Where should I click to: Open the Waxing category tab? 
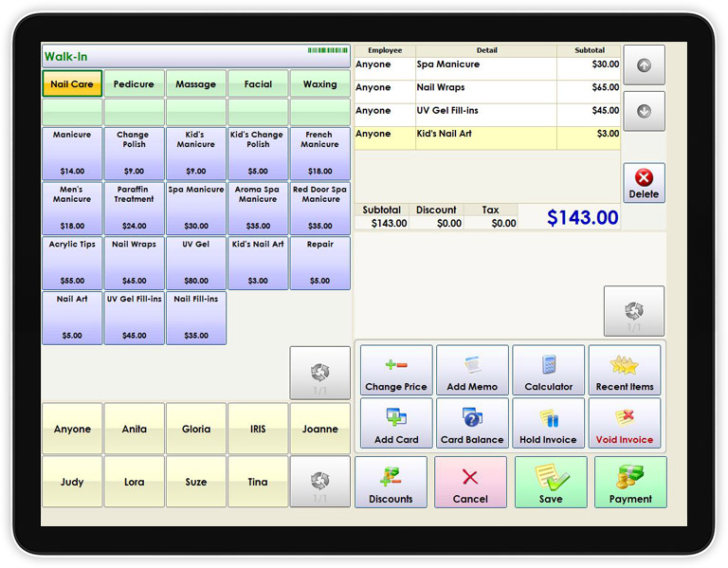(x=319, y=84)
